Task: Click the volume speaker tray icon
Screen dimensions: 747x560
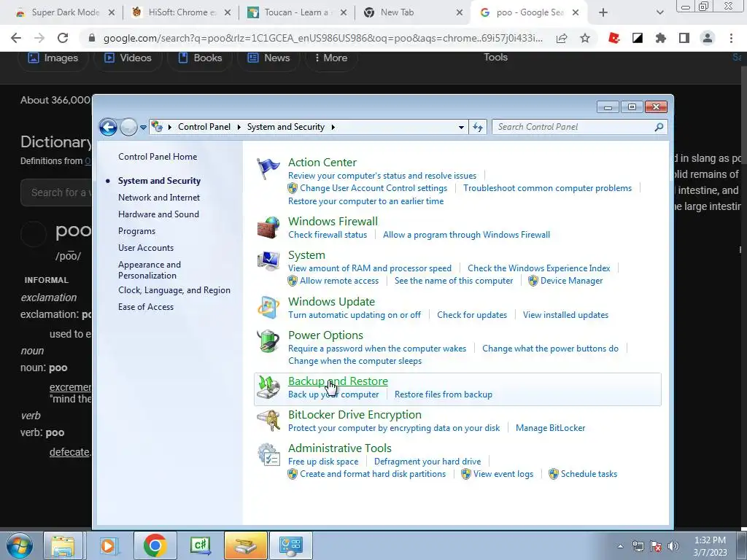Action: coord(673,545)
